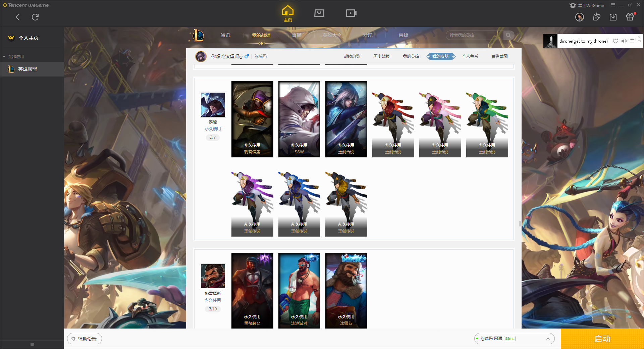This screenshot has width=644, height=349.
Task: Click the search magnifier icon
Action: (x=508, y=35)
